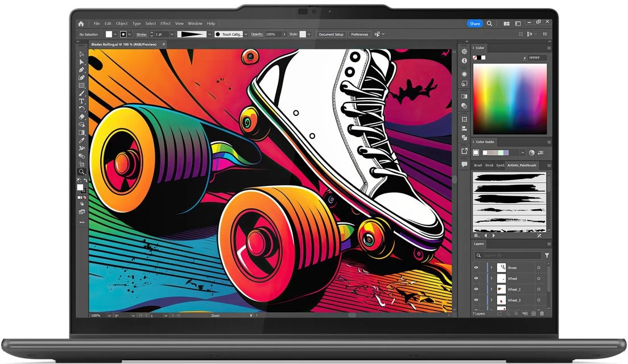Pick the Eyedropper tool
This screenshot has width=628, height=364.
tap(81, 140)
